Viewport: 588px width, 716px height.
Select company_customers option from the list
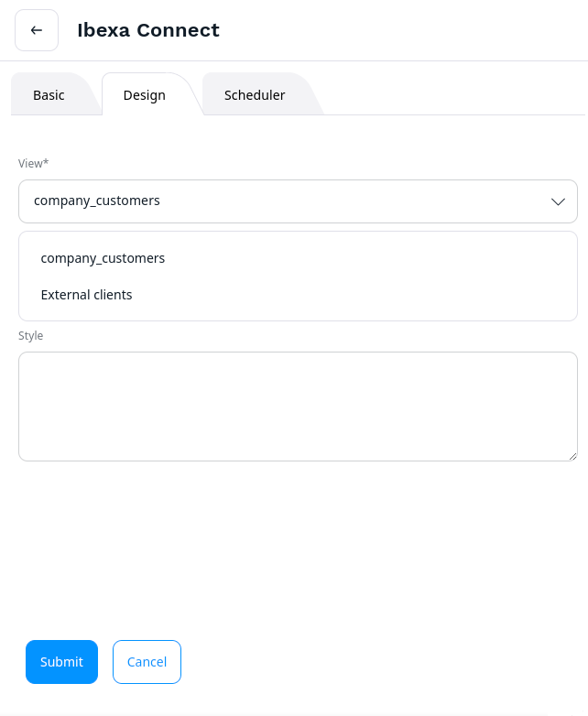pyautogui.click(x=103, y=258)
